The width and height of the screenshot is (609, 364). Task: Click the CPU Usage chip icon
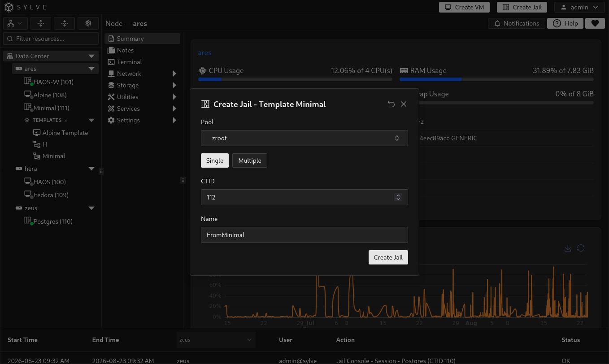pyautogui.click(x=203, y=70)
